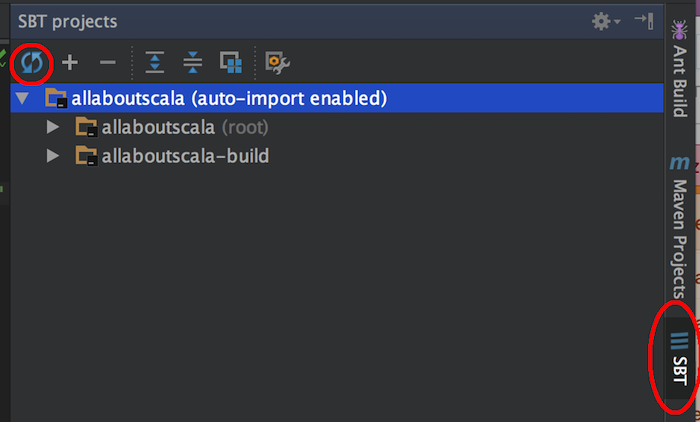The height and width of the screenshot is (422, 700).
Task: Detach project with the minus icon
Action: tap(108, 63)
